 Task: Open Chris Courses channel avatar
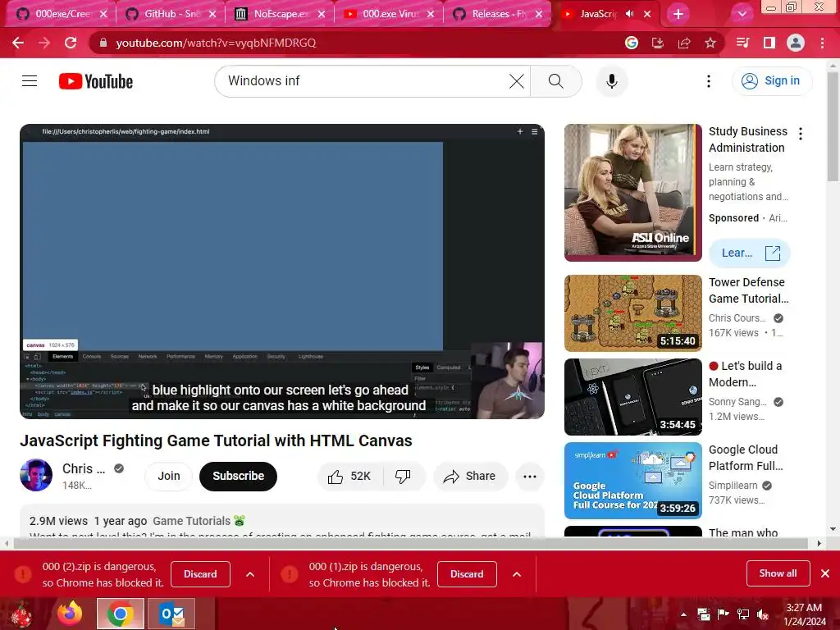[x=36, y=475]
